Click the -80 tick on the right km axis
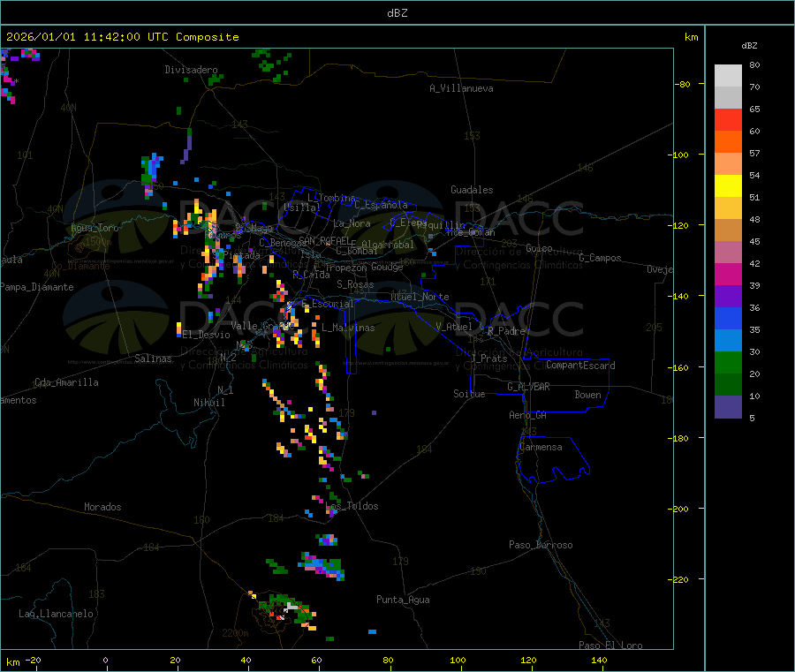This screenshot has height=672, width=795. [x=682, y=84]
